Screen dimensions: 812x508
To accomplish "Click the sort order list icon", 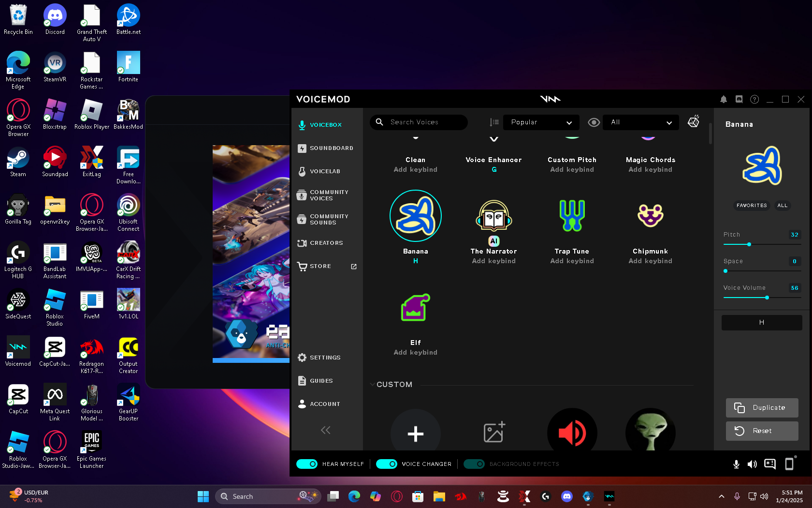I will (494, 122).
